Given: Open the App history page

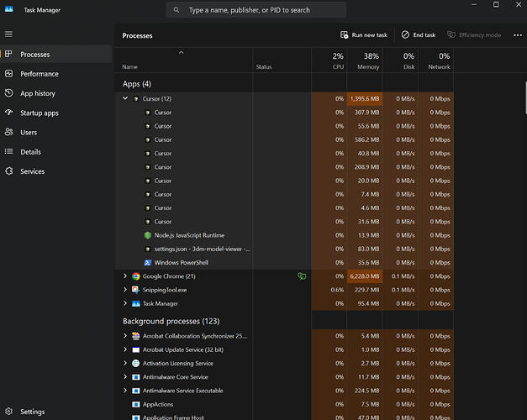Looking at the screenshot, I should coord(56,93).
